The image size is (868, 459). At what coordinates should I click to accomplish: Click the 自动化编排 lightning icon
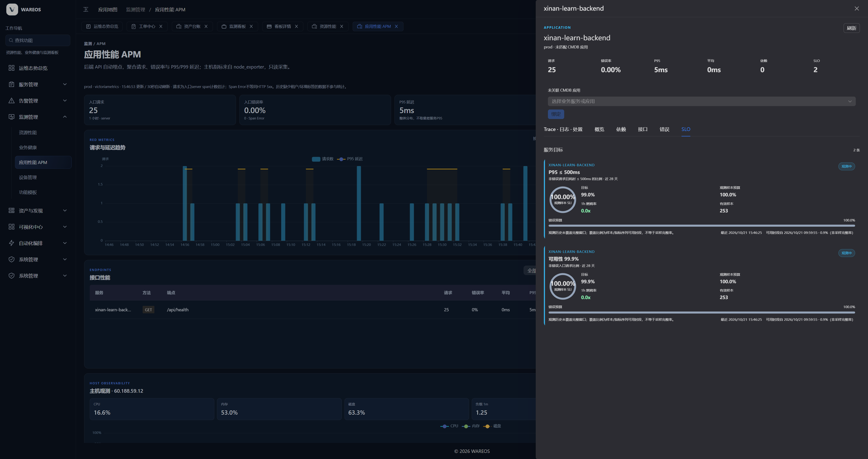pos(12,243)
